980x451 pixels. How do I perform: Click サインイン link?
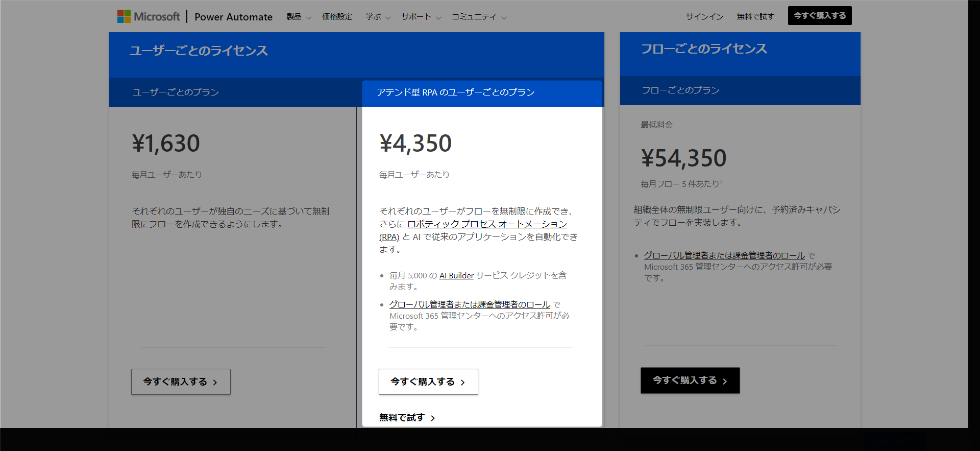pos(704,17)
